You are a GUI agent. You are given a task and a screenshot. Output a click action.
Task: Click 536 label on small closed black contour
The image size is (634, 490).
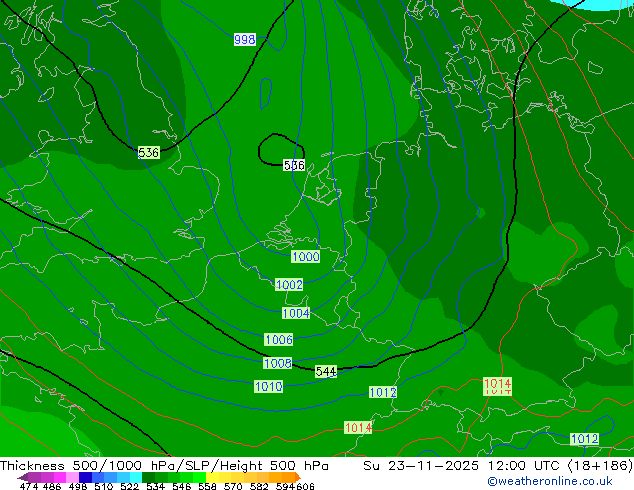[294, 165]
